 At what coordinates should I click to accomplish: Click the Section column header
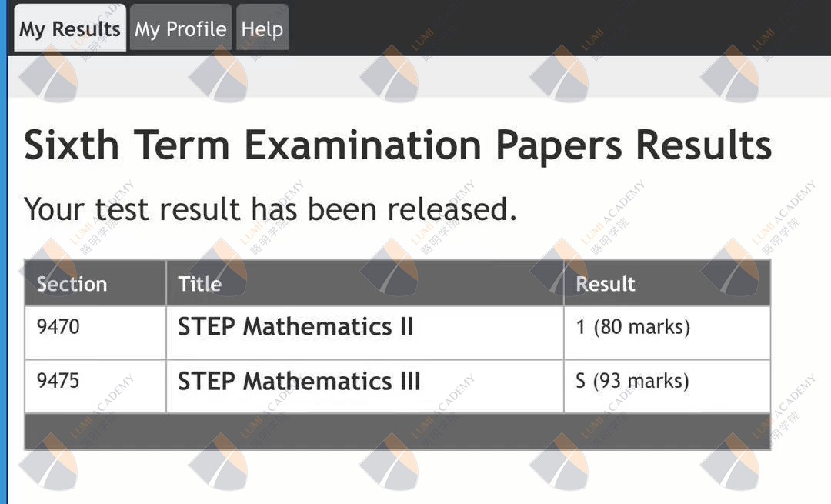72,284
